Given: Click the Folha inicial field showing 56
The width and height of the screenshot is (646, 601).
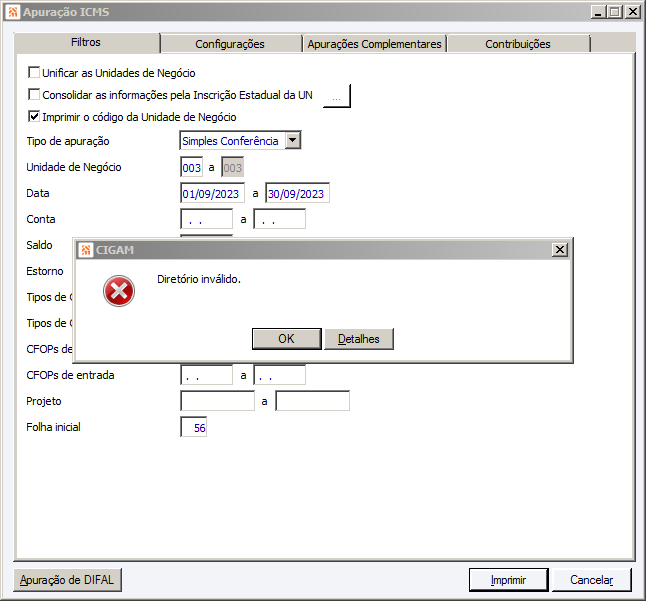Looking at the screenshot, I should 194,427.
